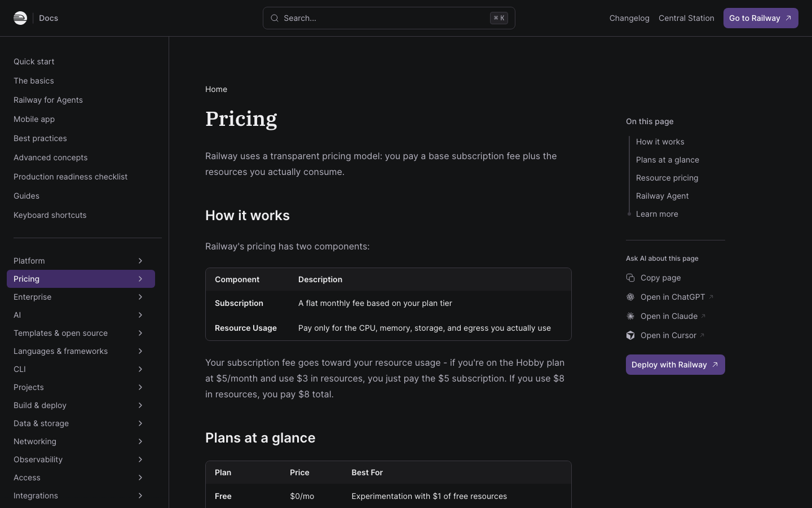Open the Keyboard shortcuts page
The image size is (812, 508).
(x=50, y=215)
